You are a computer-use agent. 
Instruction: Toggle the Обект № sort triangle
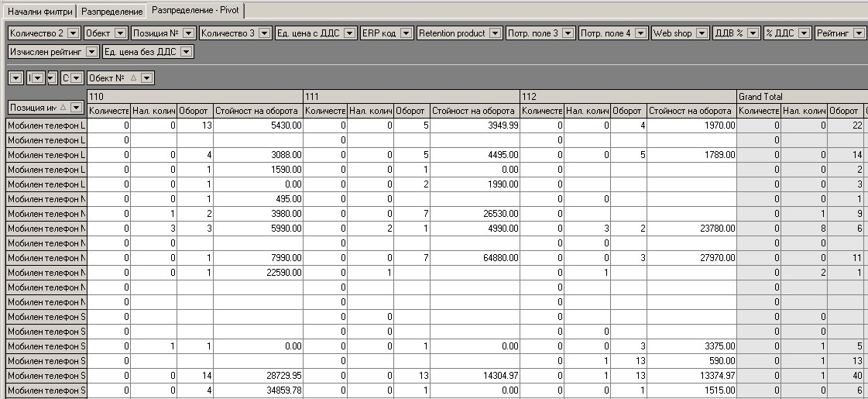point(133,78)
